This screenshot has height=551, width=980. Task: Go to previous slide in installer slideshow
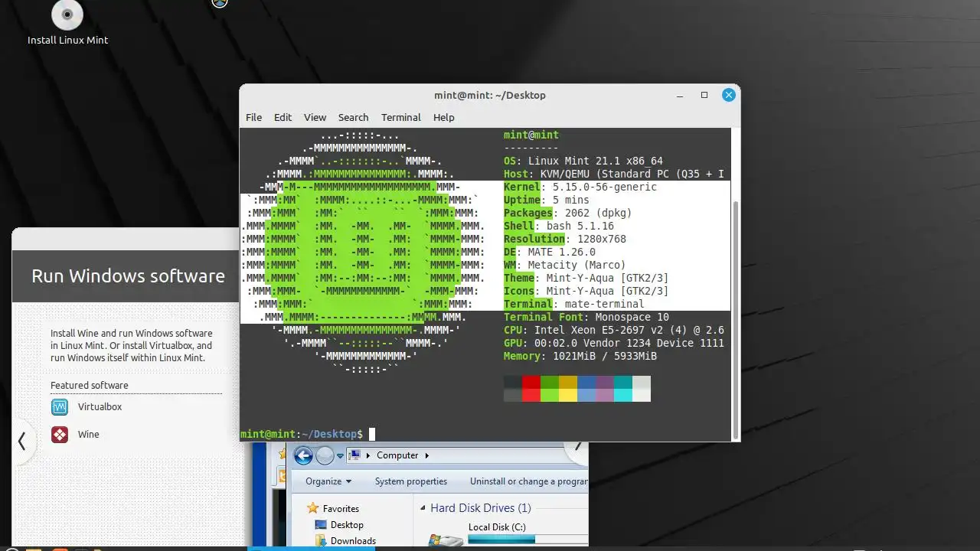pyautogui.click(x=22, y=441)
